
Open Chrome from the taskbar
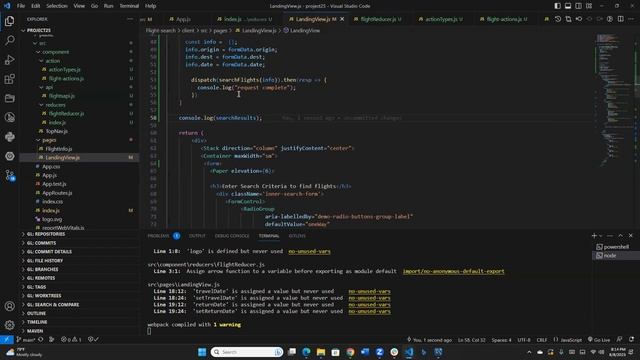350,352
